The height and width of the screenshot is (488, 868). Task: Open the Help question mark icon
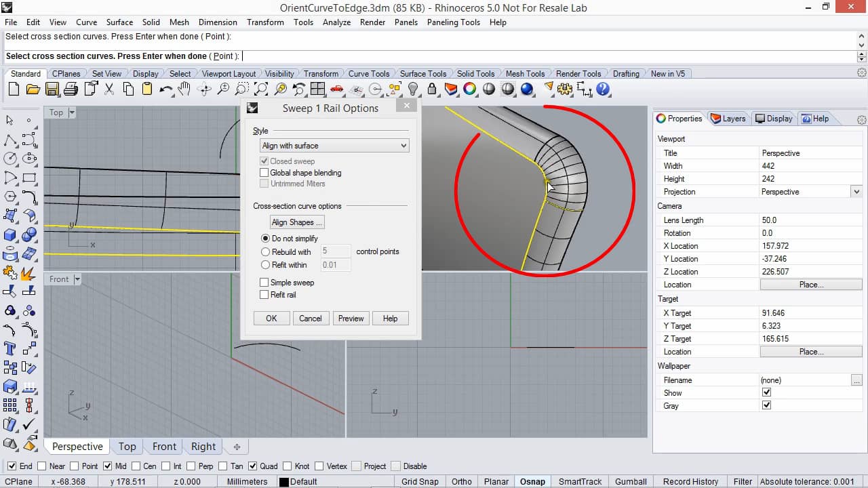603,89
